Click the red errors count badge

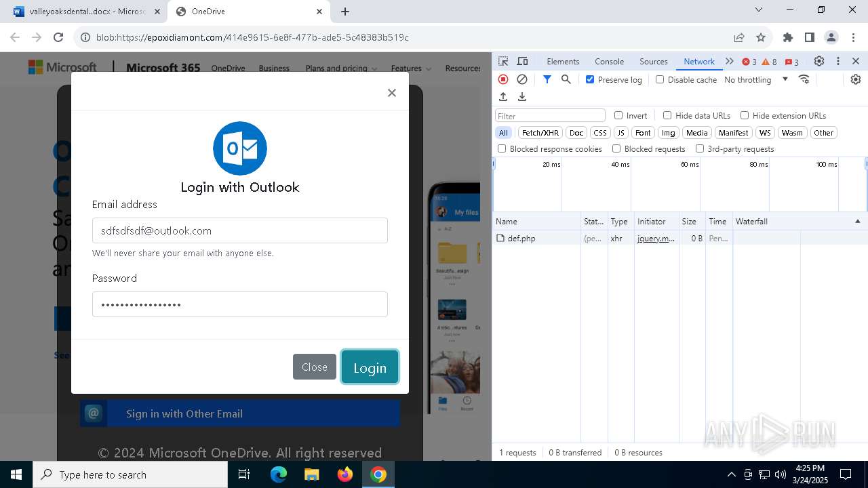pyautogui.click(x=749, y=62)
